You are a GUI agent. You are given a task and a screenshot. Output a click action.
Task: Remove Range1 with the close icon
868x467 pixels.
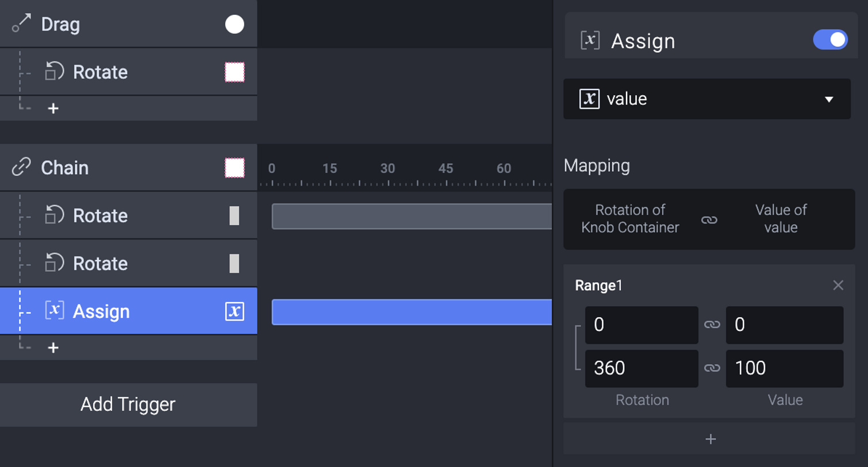click(838, 285)
